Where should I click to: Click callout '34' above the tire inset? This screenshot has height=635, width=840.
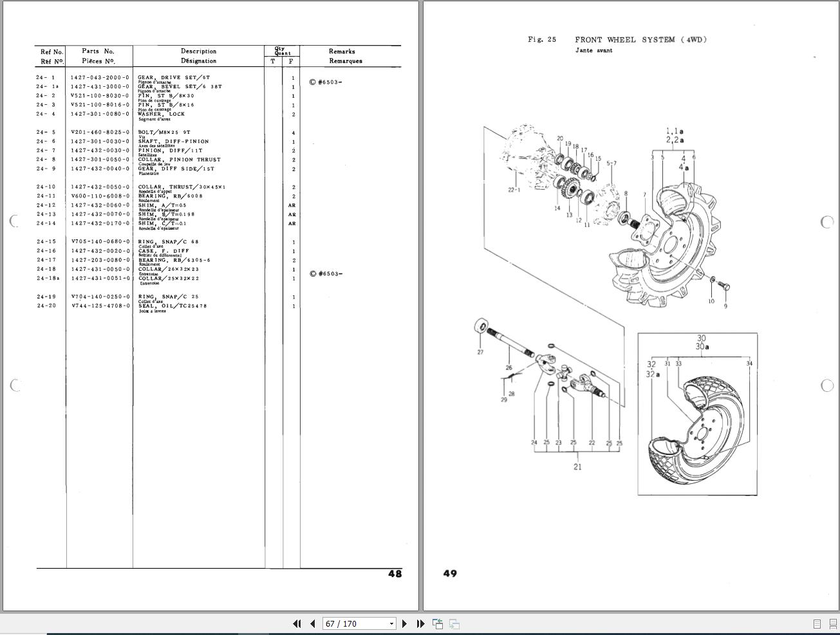tap(749, 364)
